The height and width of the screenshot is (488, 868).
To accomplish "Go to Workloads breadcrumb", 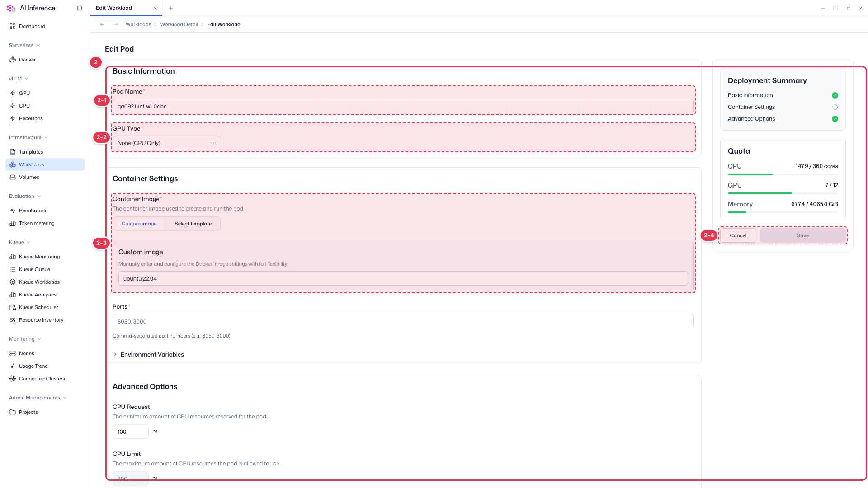I will [x=138, y=24].
